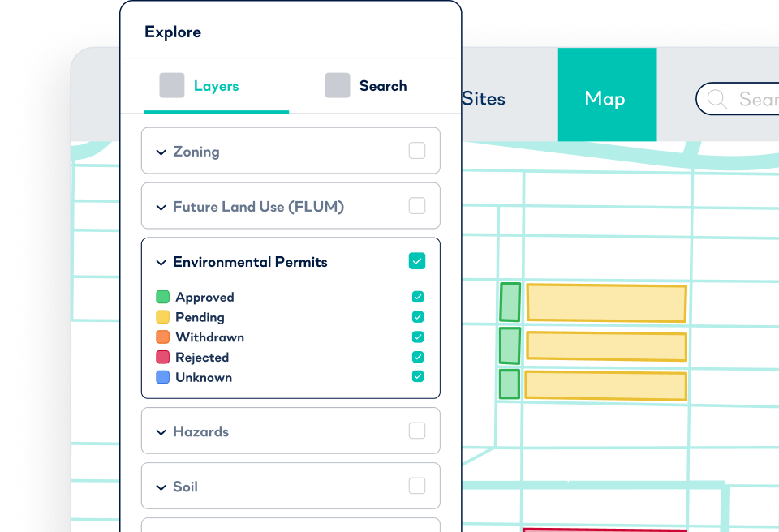Switch to the Search view in Explore
The image size is (779, 532).
click(x=383, y=86)
